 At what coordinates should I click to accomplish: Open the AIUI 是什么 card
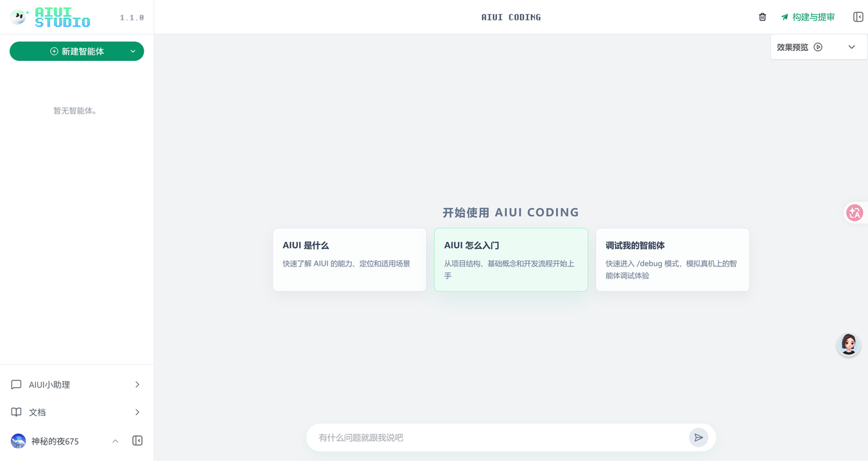coord(349,260)
